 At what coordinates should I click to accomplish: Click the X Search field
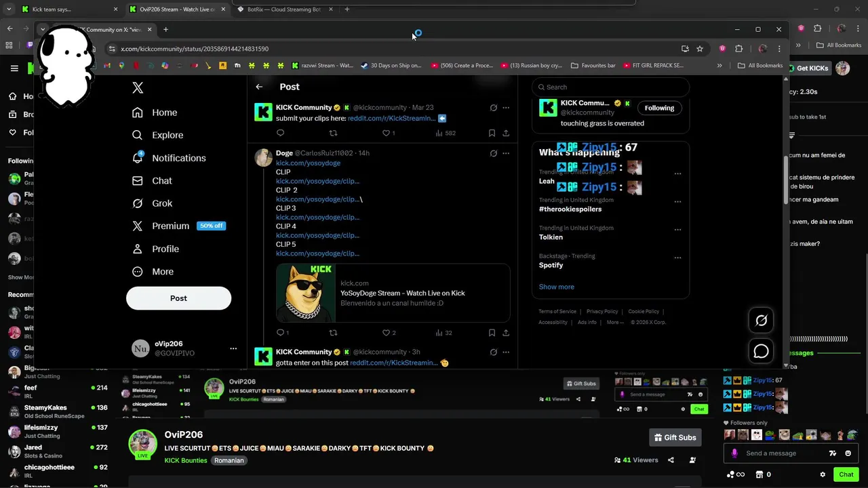tap(610, 87)
